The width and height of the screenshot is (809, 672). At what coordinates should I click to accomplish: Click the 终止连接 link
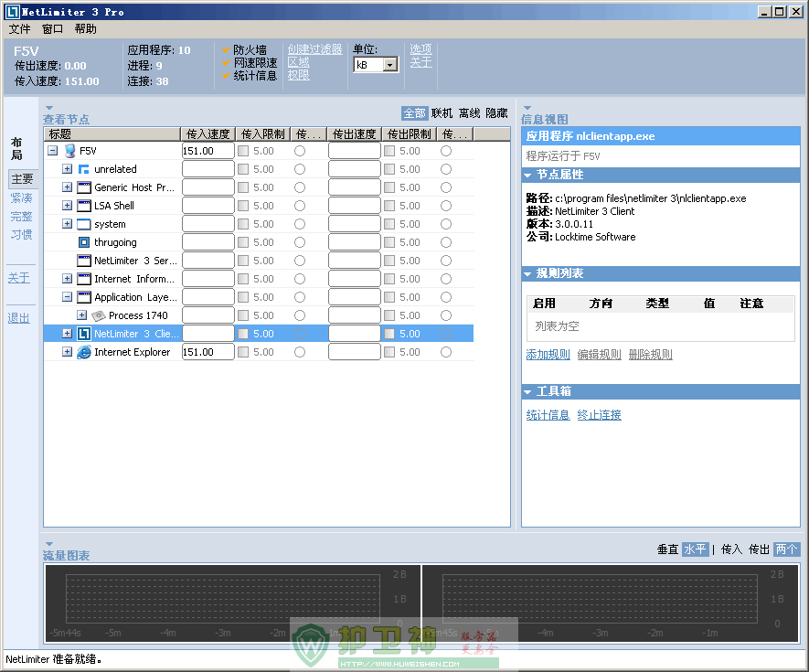(599, 415)
